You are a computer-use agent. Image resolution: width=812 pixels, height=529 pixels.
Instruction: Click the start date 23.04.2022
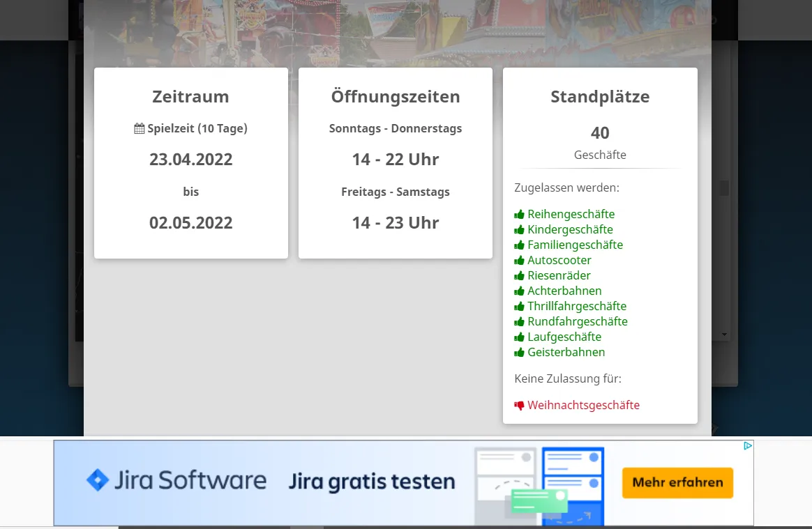(x=190, y=160)
